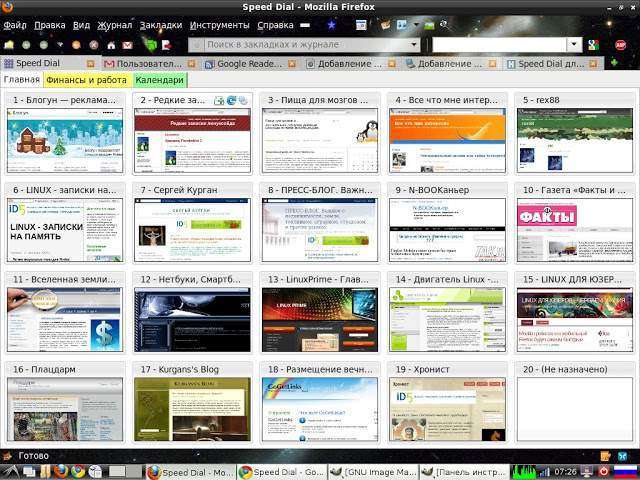
Task: Switch to the Пользовател... Gmail tab
Action: click(149, 64)
